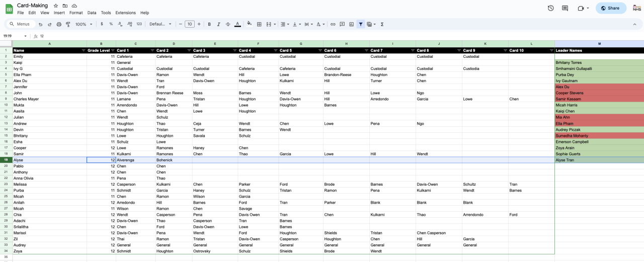Redo the last action

(49, 24)
